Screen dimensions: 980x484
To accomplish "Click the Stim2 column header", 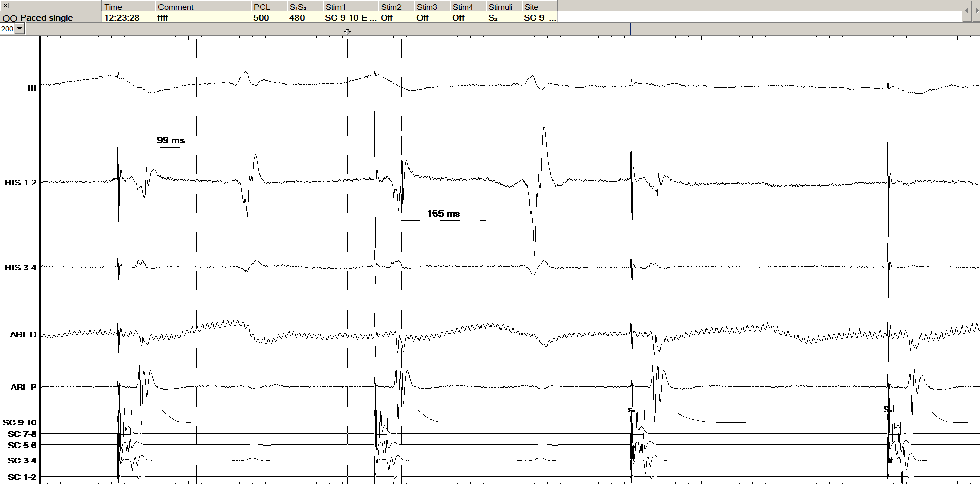I will (x=396, y=6).
